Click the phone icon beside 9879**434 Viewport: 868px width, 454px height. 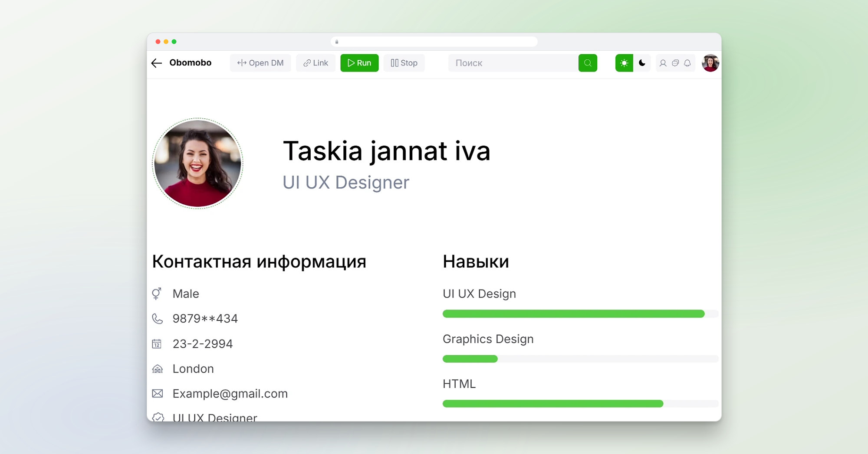pos(157,319)
